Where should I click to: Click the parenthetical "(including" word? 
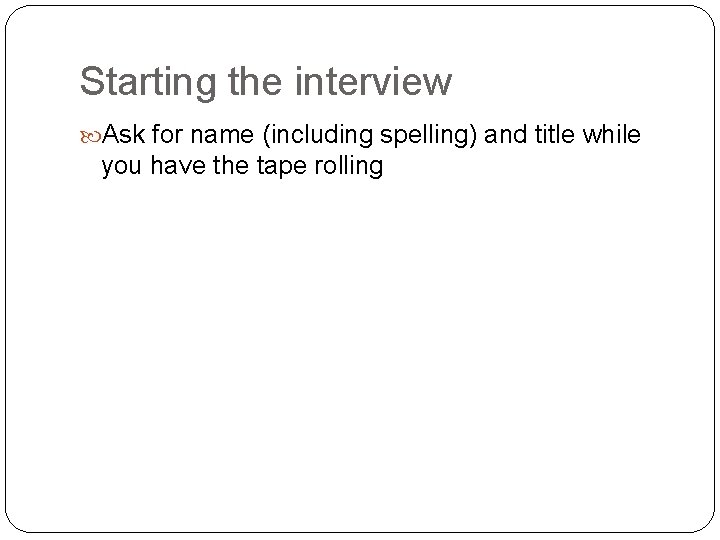coord(318,135)
